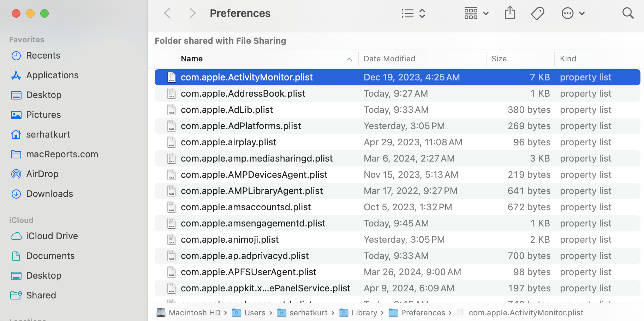Click the 380 bytes size cell
This screenshot has width=644, height=321.
(x=529, y=110)
